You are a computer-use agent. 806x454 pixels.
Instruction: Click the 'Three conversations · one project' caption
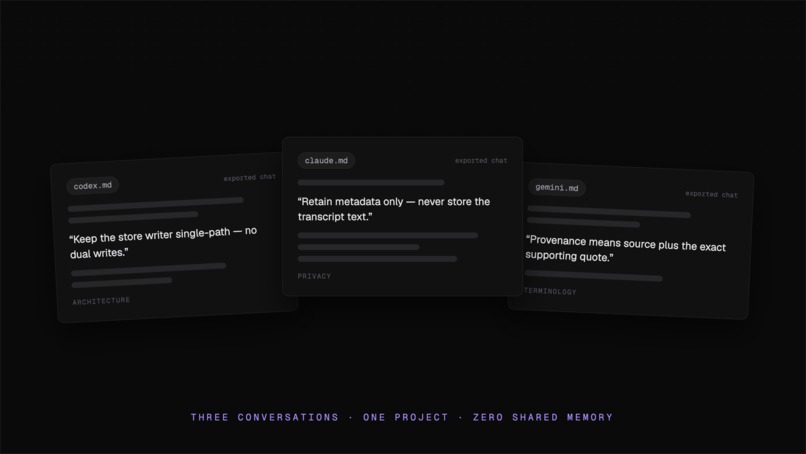[402, 417]
